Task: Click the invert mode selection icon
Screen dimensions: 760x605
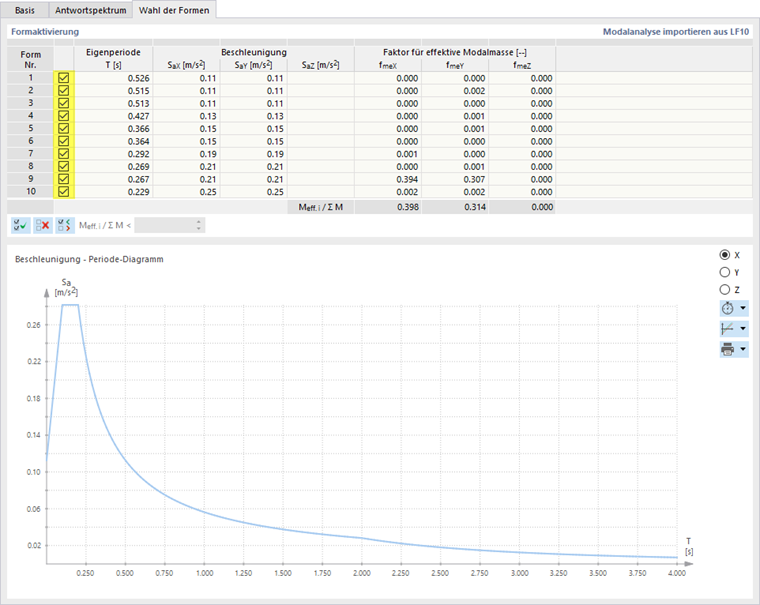Action: (x=64, y=225)
